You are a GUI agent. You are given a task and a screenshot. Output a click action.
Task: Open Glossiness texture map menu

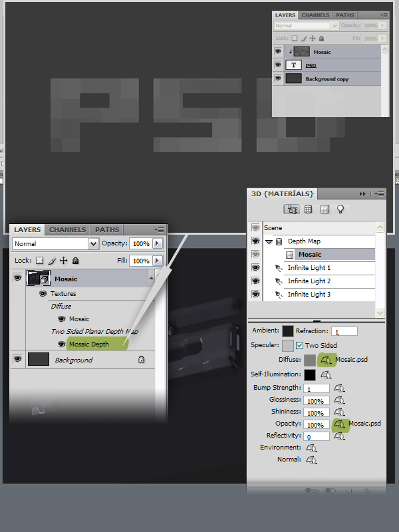(x=339, y=400)
